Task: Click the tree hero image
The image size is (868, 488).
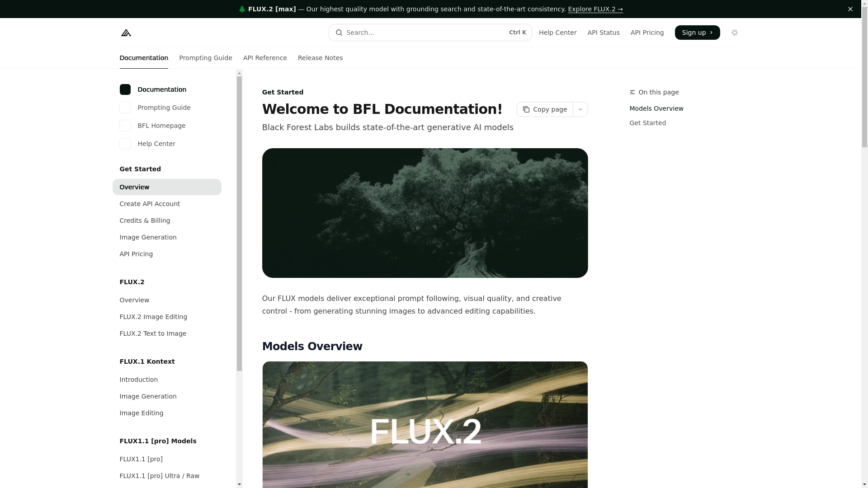Action: coord(425,213)
